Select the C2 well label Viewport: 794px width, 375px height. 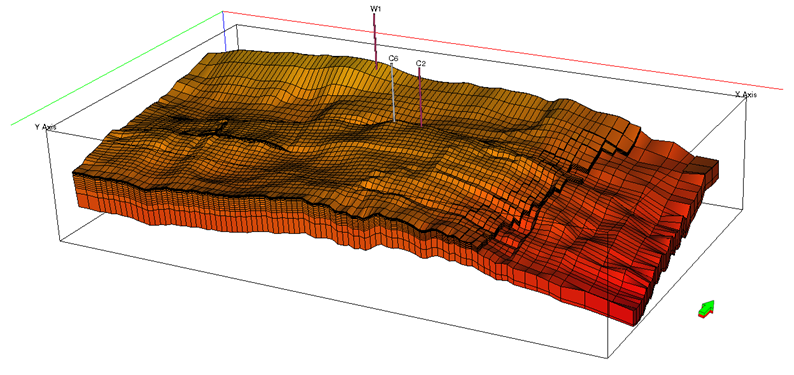click(420, 63)
